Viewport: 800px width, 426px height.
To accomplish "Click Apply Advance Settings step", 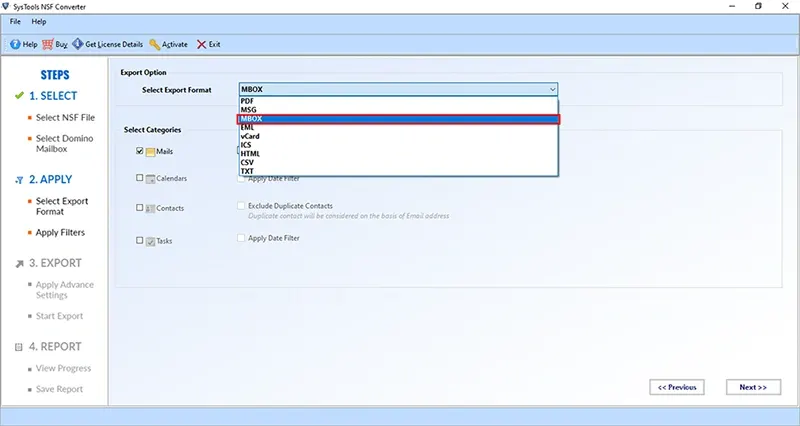I will pyautogui.click(x=65, y=290).
